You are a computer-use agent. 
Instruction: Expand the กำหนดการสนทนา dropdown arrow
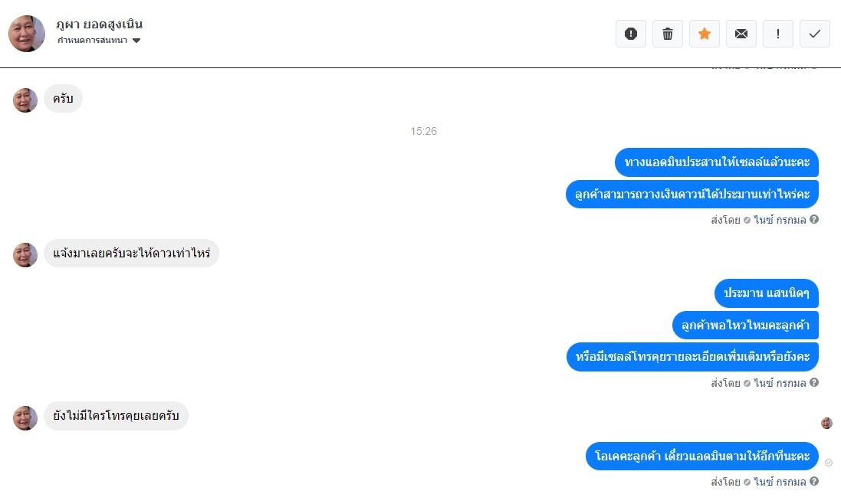136,41
